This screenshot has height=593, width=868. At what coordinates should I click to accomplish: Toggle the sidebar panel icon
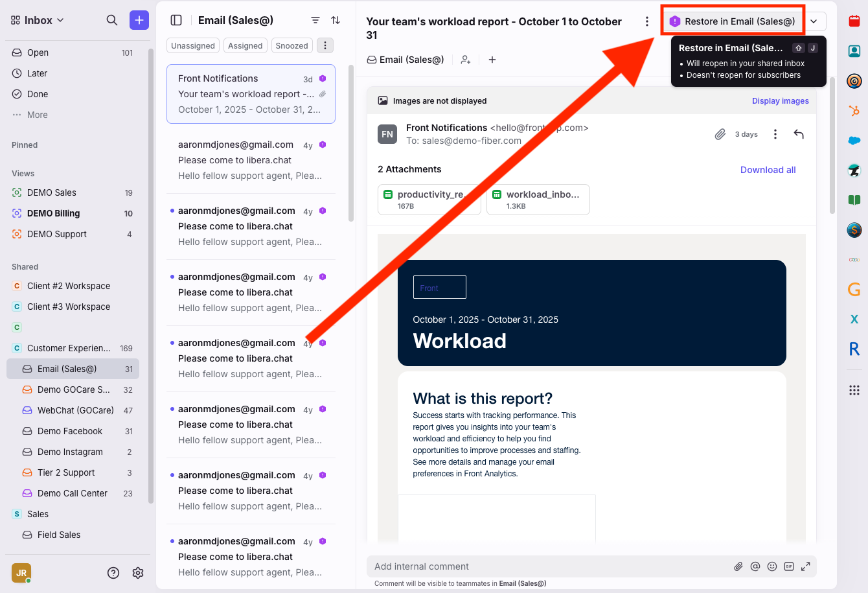[176, 20]
